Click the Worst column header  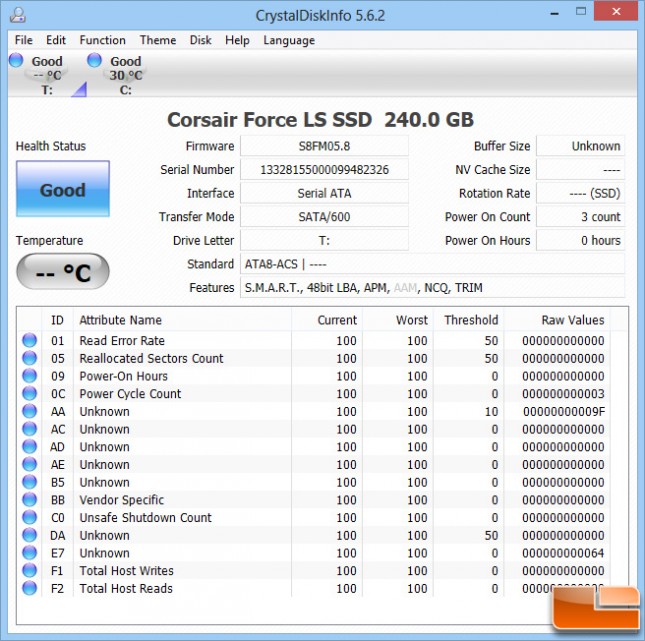click(x=398, y=320)
